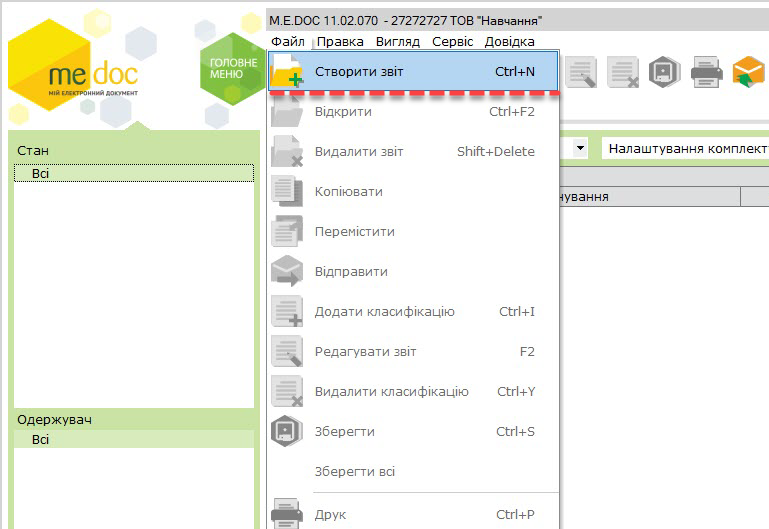Click the delete classification toolbar icon
The height and width of the screenshot is (529, 769).
tap(623, 72)
